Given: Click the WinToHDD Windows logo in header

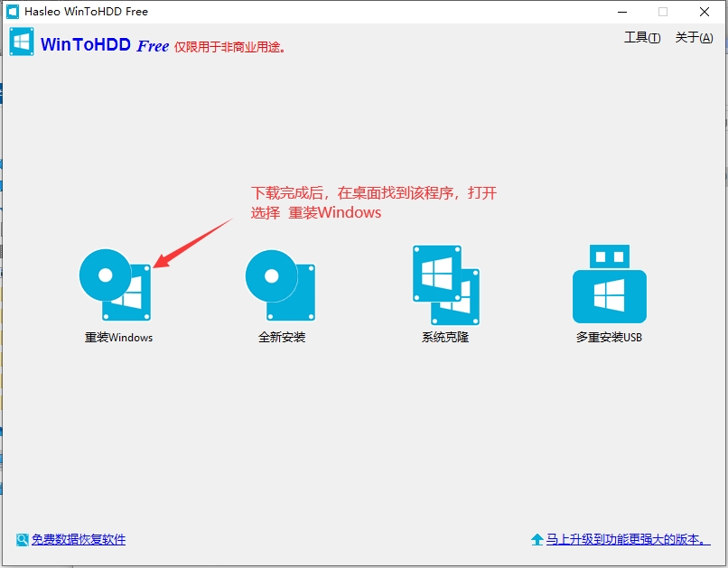Looking at the screenshot, I should point(22,42).
